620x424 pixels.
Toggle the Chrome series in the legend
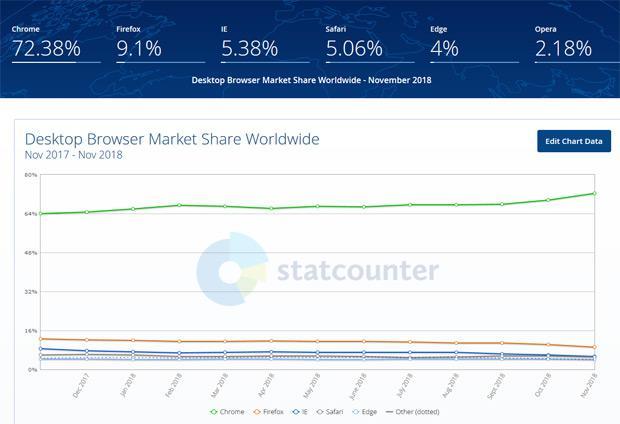click(227, 412)
